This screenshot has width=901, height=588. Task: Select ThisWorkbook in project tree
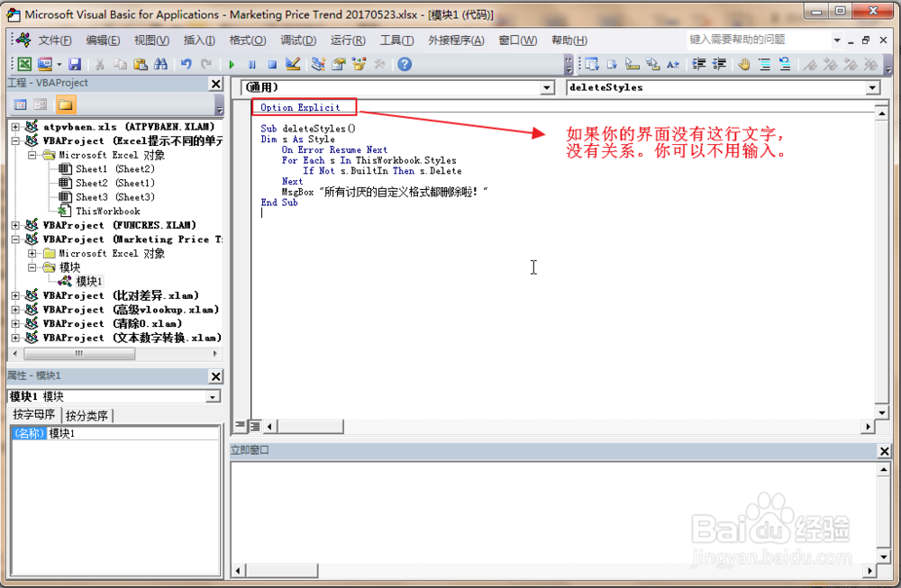tap(108, 212)
